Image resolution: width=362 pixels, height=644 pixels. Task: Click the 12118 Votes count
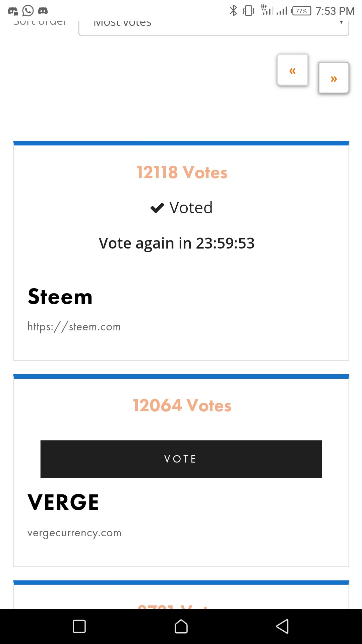(182, 172)
